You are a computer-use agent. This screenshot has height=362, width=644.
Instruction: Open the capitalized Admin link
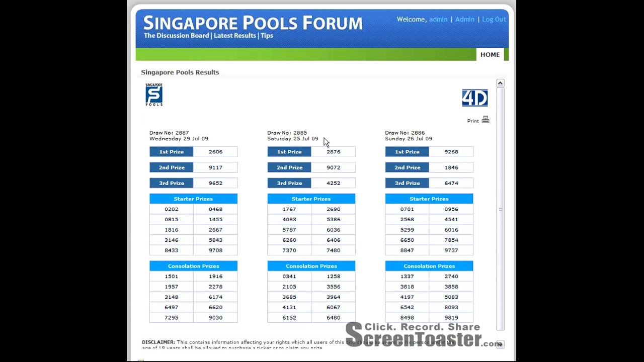click(x=465, y=20)
